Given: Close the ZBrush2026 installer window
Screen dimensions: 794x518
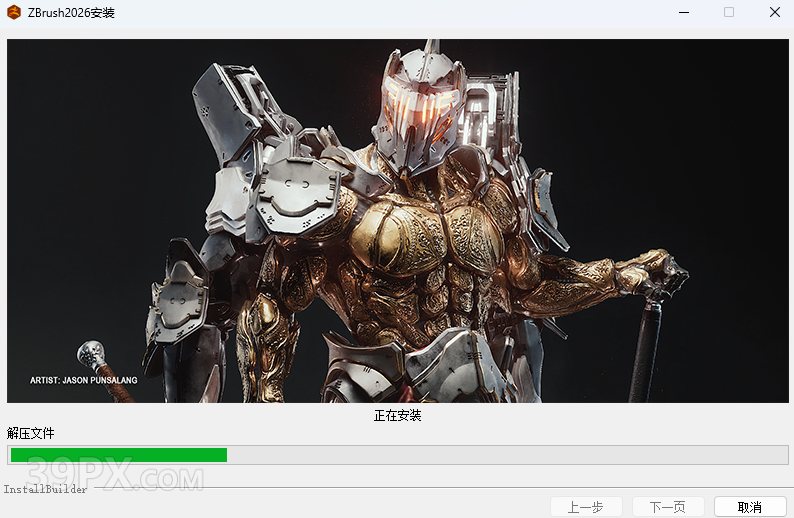Looking at the screenshot, I should tap(775, 13).
